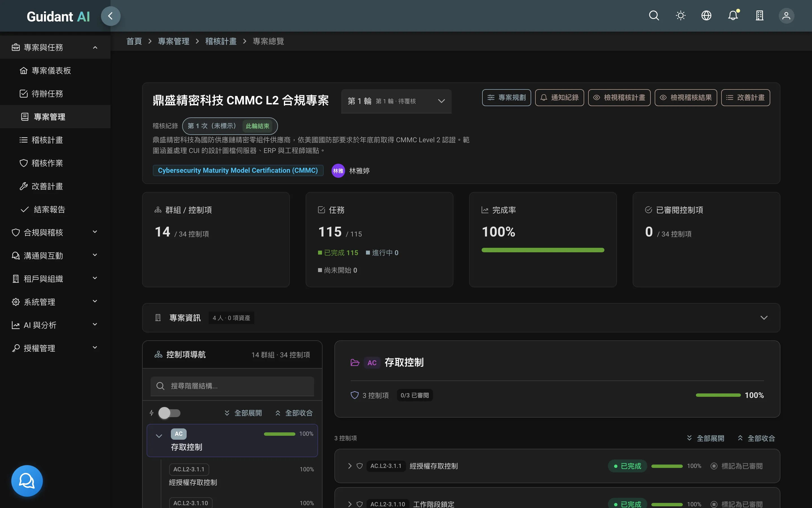Screen dimensions: 812x508
Task: Open the 第 1 輪 round dropdown
Action: click(x=396, y=101)
